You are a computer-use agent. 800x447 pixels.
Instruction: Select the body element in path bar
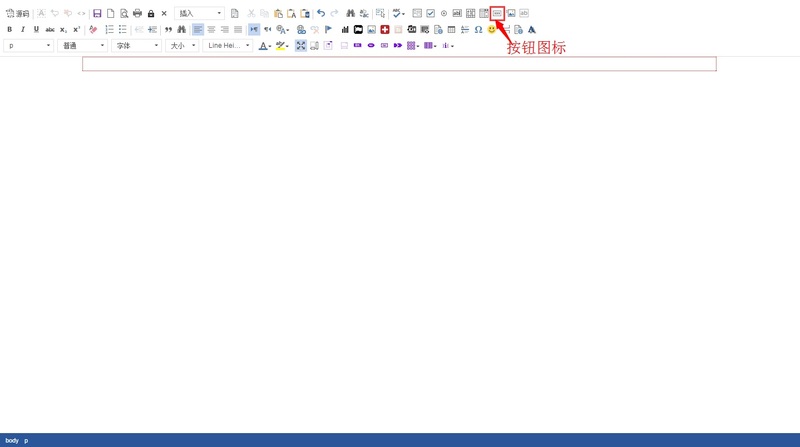point(12,440)
